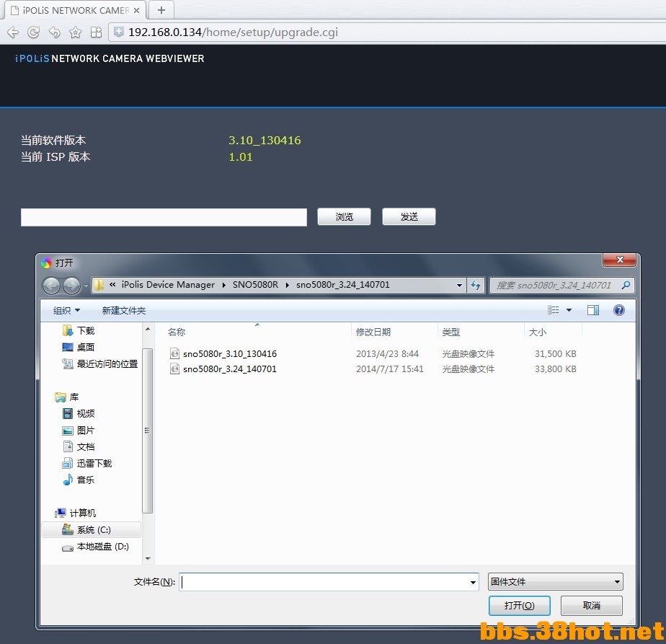The width and height of the screenshot is (666, 644).
Task: Bookmark this page with the star icon
Action: [x=75, y=32]
